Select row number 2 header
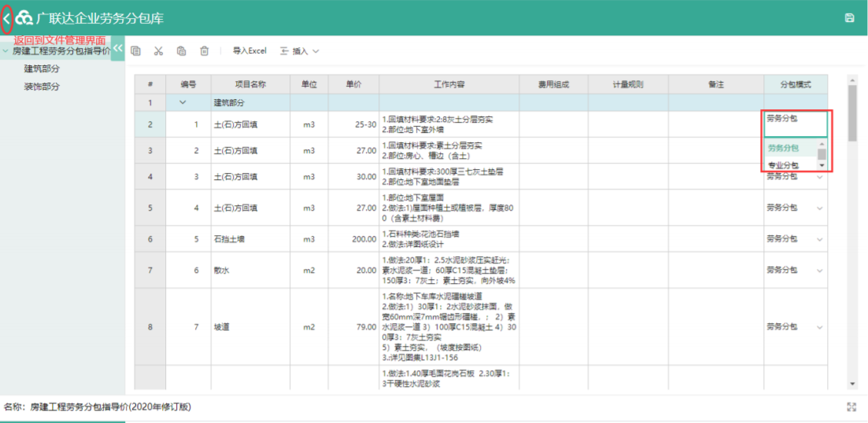868x423 pixels. tap(150, 124)
